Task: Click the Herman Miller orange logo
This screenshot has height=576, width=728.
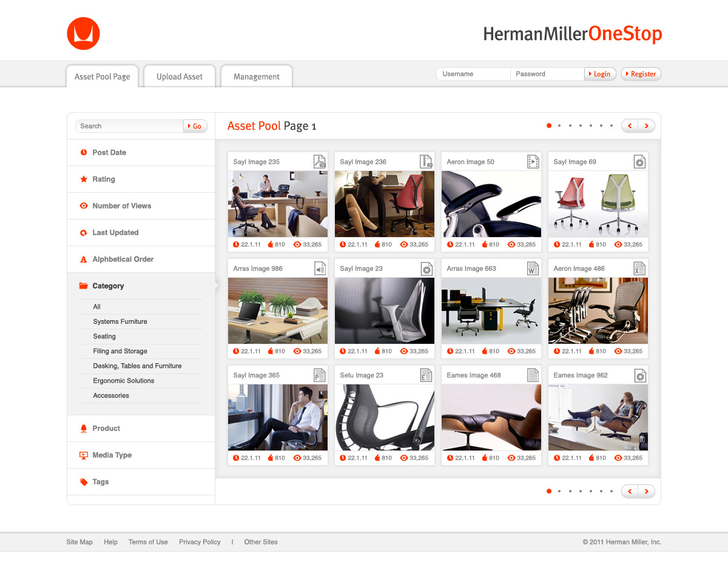Action: point(83,33)
